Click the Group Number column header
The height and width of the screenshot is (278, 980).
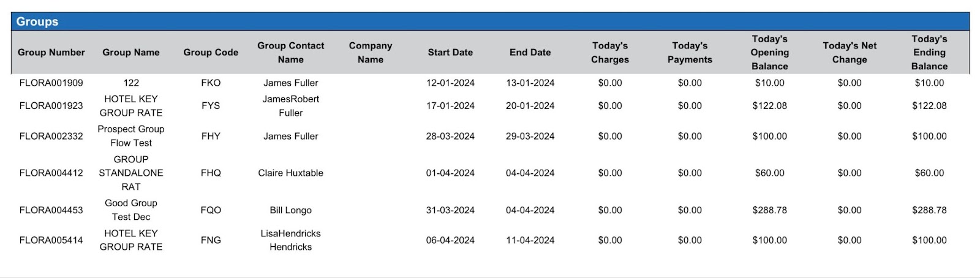pos(51,53)
